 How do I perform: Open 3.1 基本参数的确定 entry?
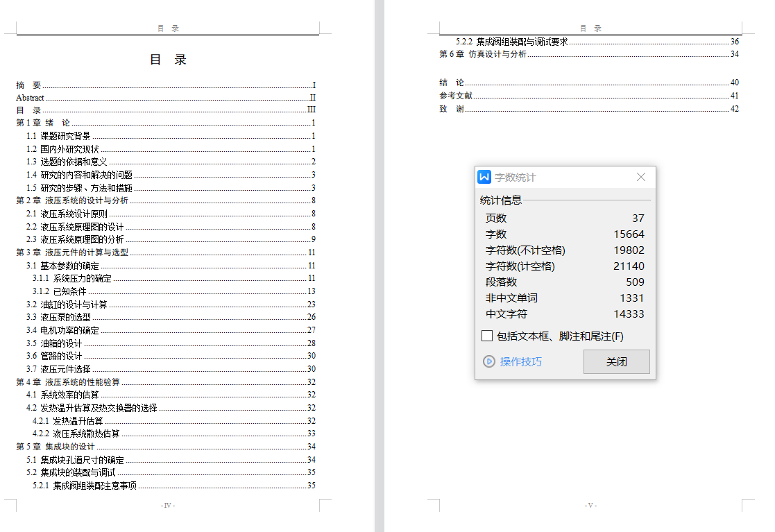[x=171, y=266]
